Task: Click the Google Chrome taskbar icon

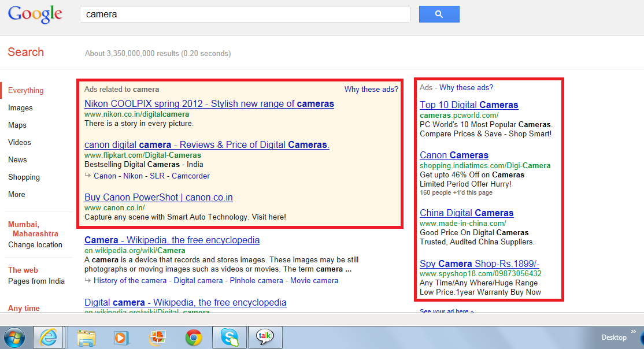Action: (193, 337)
